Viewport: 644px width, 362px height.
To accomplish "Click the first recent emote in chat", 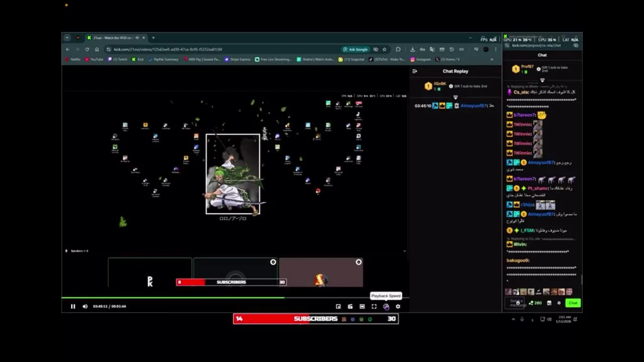I will click(508, 292).
